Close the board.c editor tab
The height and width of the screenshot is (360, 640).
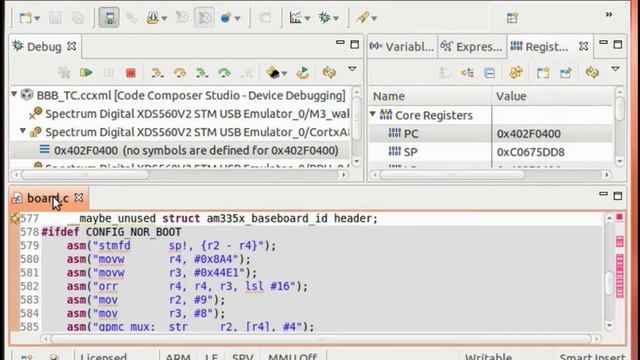pyautogui.click(x=79, y=198)
